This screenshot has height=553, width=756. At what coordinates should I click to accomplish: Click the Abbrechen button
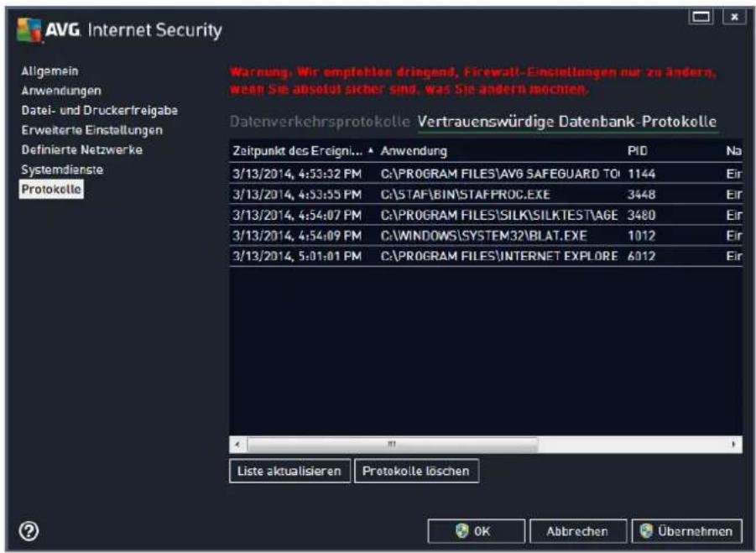pos(578,531)
